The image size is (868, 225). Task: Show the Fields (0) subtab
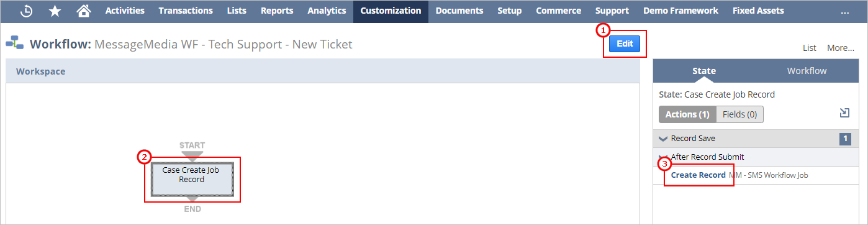coord(739,114)
